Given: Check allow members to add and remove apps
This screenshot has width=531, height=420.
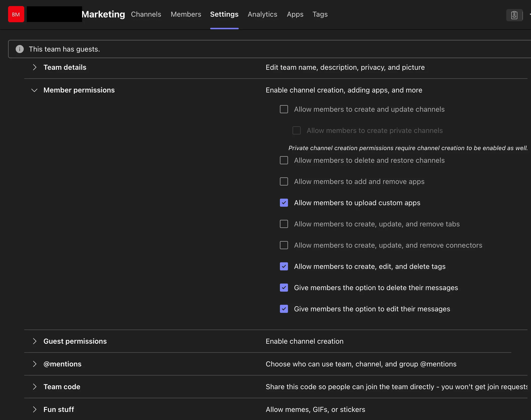Looking at the screenshot, I should (284, 181).
